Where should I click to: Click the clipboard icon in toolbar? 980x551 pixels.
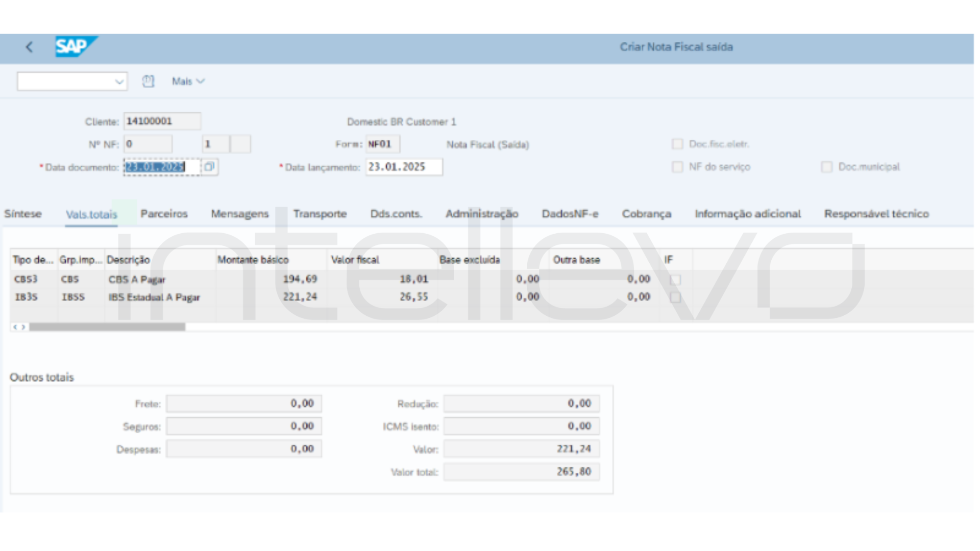[x=148, y=81]
